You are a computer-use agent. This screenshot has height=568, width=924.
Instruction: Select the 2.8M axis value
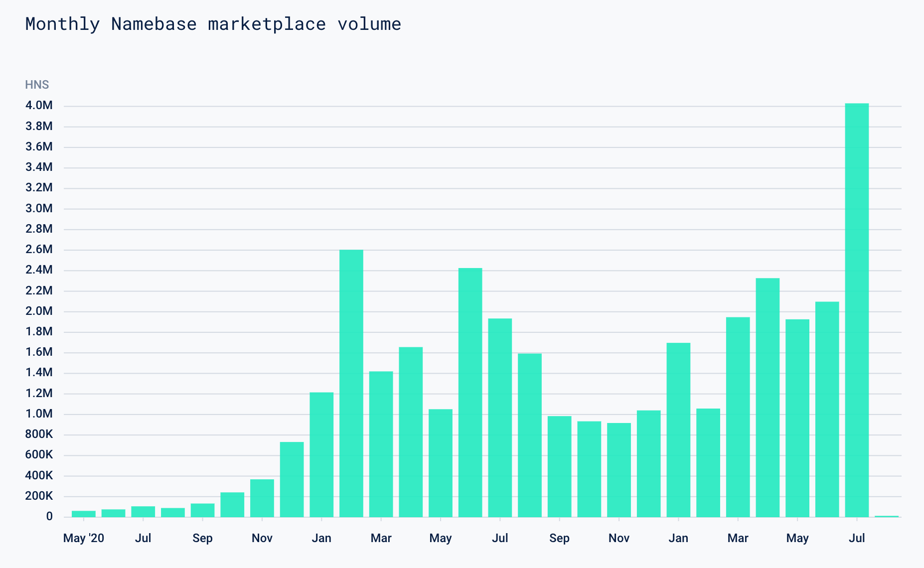pos(39,229)
